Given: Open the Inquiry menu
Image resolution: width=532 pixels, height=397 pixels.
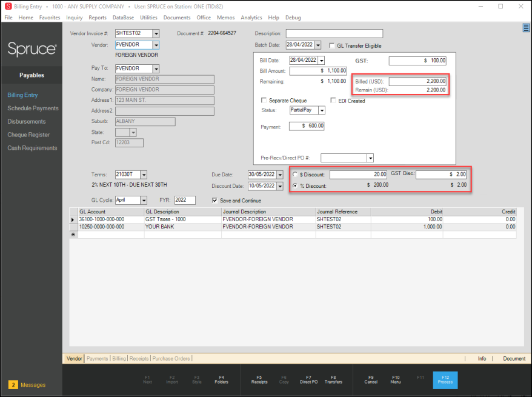Looking at the screenshot, I should point(75,18).
